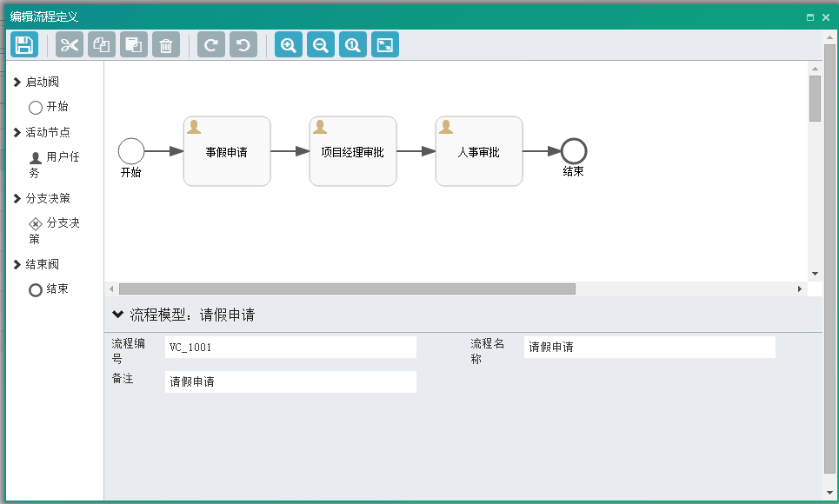Collapse the 分支决策 palette group
The height and width of the screenshot is (504, 839).
(17, 198)
